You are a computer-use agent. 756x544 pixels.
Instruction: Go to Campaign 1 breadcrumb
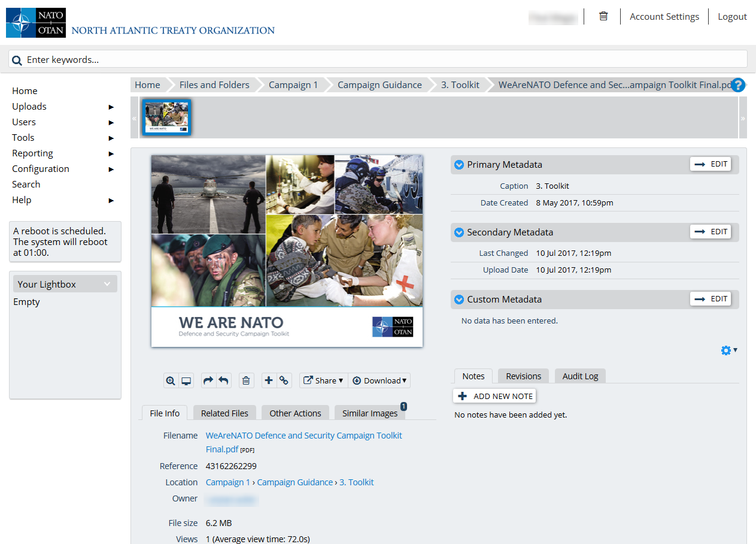pyautogui.click(x=293, y=85)
